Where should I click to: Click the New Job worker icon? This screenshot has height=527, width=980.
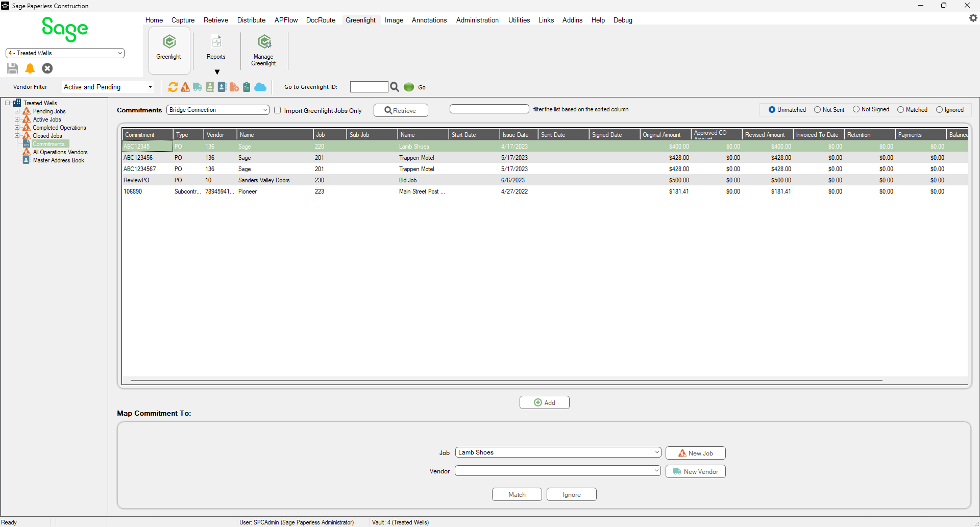tap(682, 453)
